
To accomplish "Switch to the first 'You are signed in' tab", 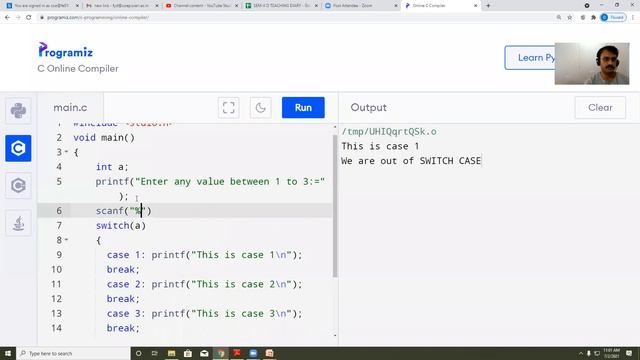I will pos(42,6).
